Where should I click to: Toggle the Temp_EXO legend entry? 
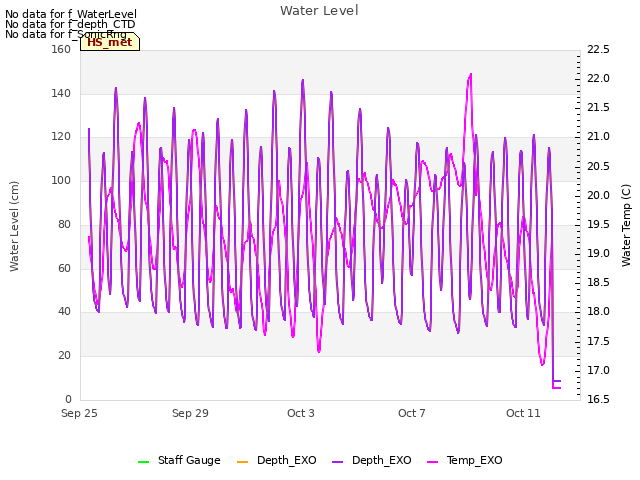pos(464,460)
